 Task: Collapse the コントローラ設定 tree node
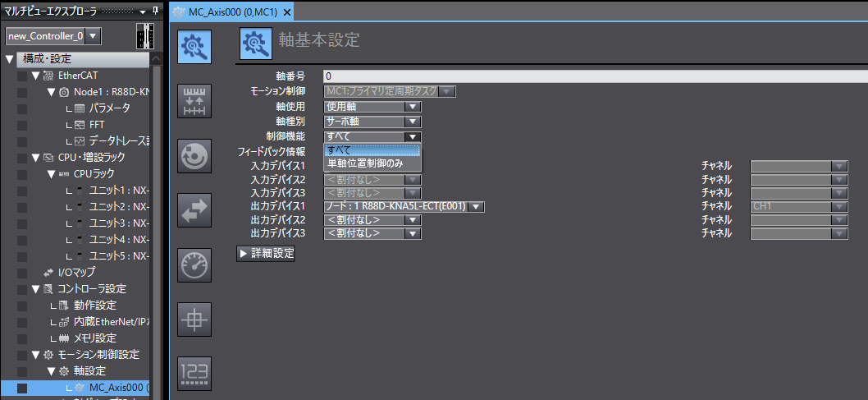point(36,289)
